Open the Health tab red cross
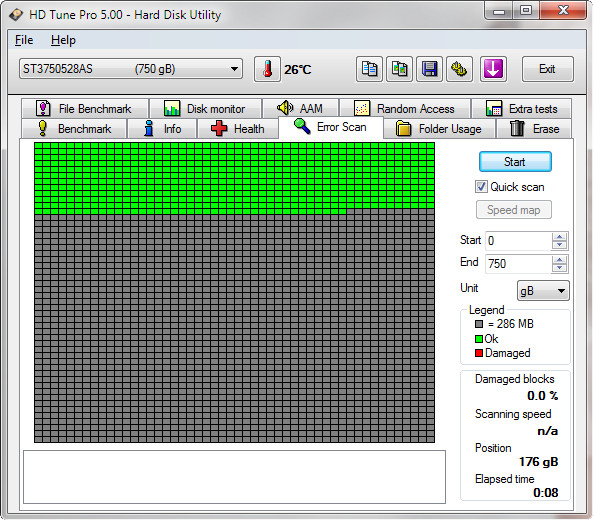Screen dimensions: 594x521 (x=219, y=128)
